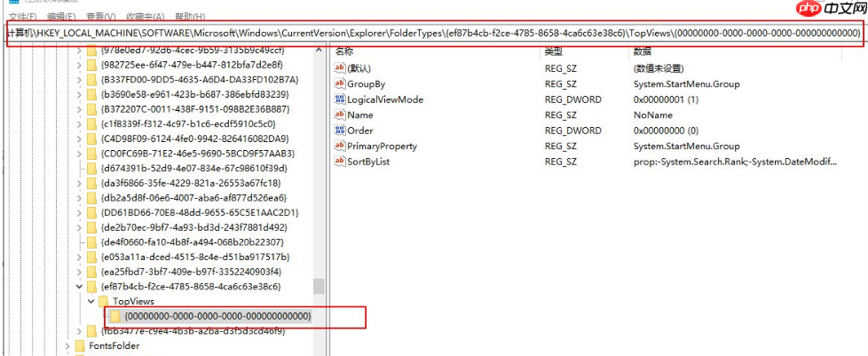
Task: Expand the FontsFolder key
Action: 67,346
